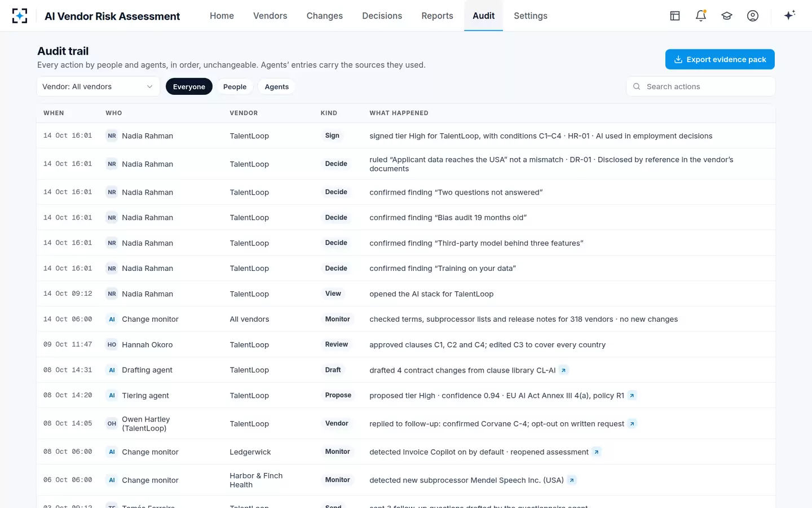The height and width of the screenshot is (508, 812).
Task: Switch to the Changes tab
Action: [x=324, y=16]
